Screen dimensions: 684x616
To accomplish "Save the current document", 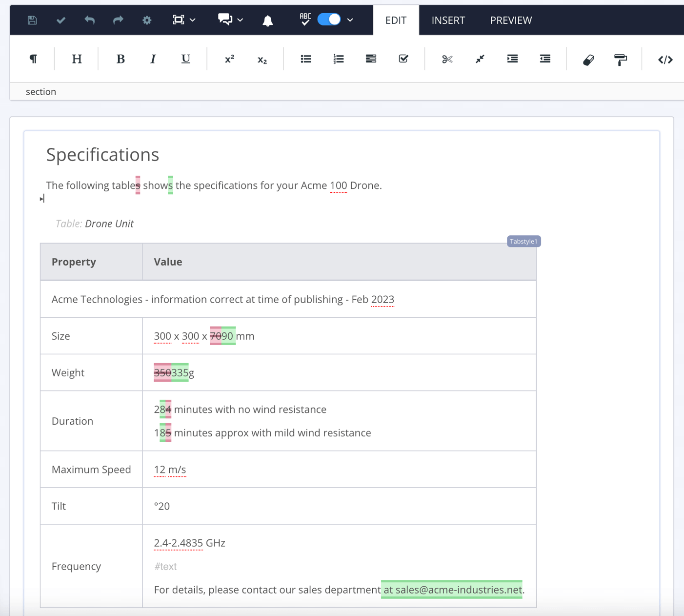I will point(32,20).
